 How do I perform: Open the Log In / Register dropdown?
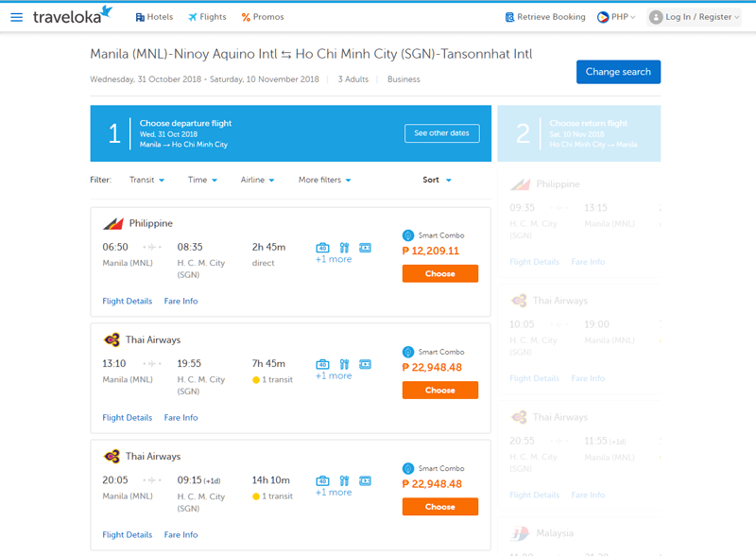tap(694, 17)
